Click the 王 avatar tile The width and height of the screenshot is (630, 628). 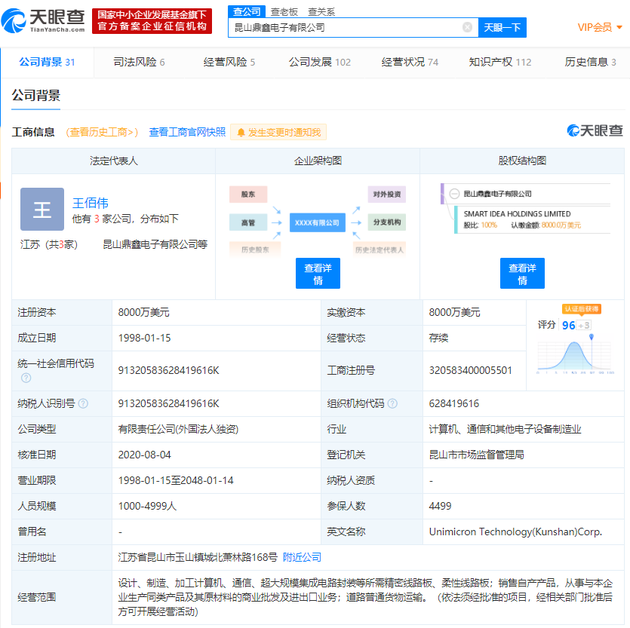tap(42, 209)
